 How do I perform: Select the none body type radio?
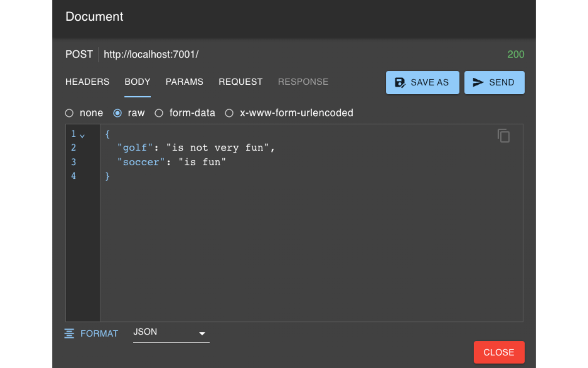69,113
